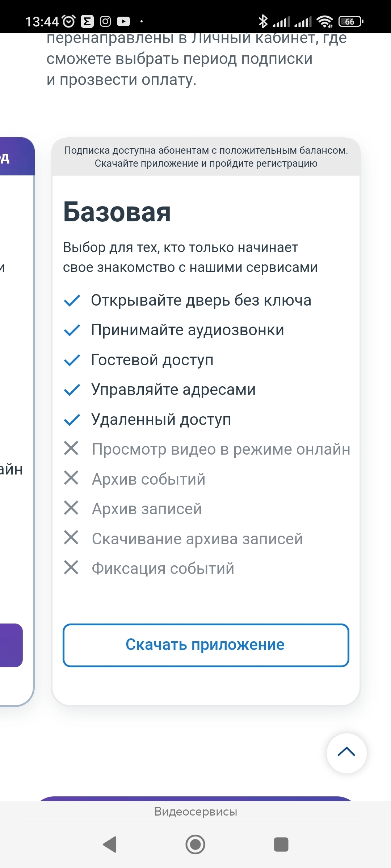Open the 'Видеосервисы' bottom label

195,812
